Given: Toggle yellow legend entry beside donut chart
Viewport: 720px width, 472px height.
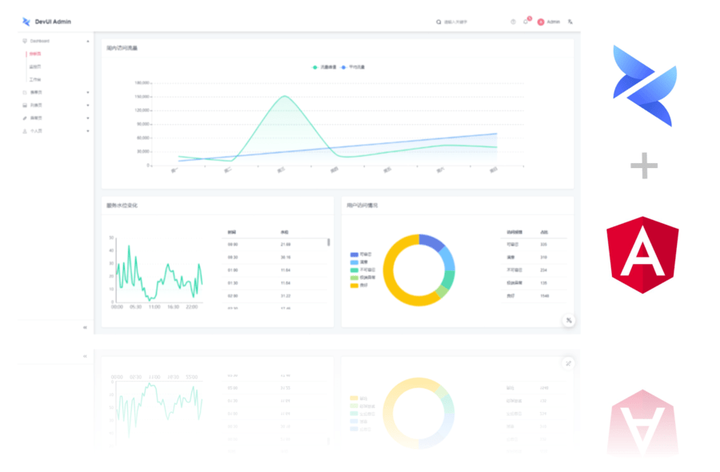Looking at the screenshot, I should [x=359, y=285].
